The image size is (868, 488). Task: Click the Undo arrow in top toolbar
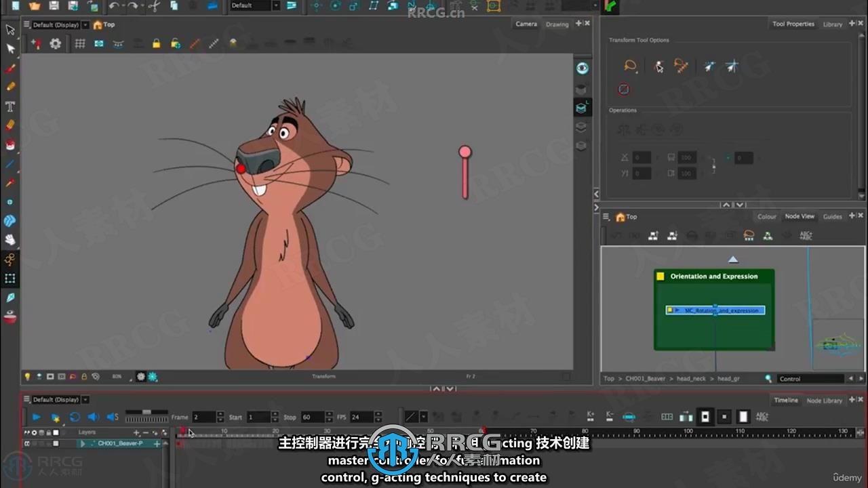pos(114,5)
